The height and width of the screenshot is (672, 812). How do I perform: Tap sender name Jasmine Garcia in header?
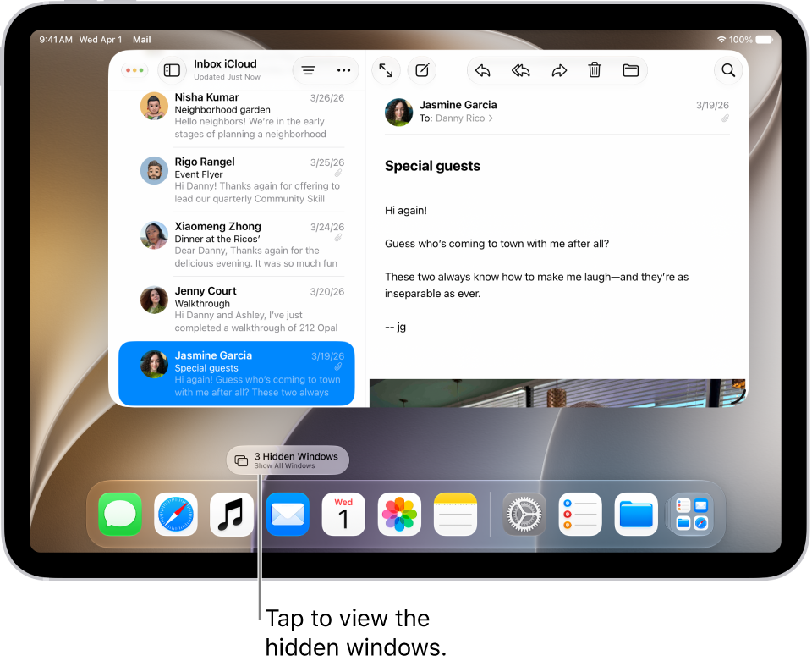458,105
